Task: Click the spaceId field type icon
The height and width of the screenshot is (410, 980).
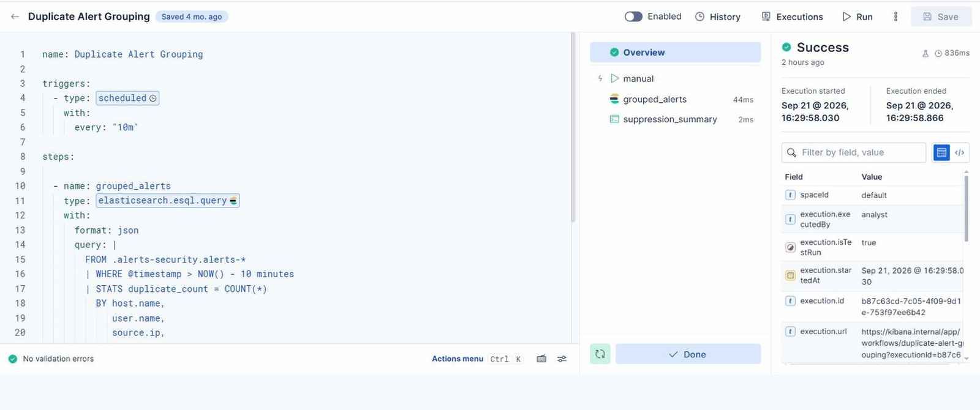Action: 790,195
